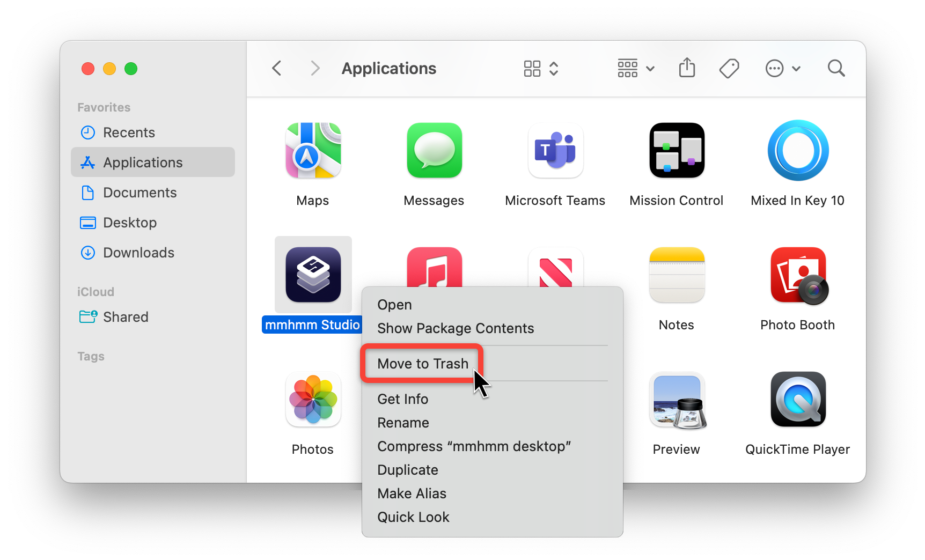Click the Share toolbar button

coord(687,68)
